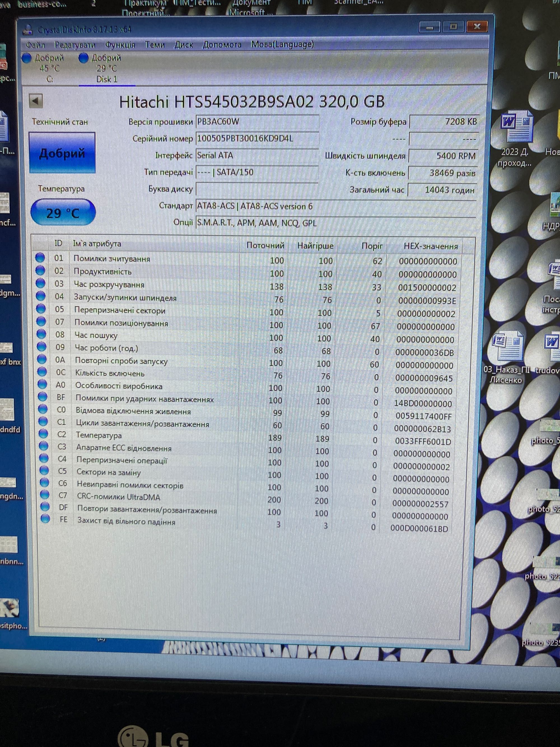Open the Теми menu
Viewport: 560px width, 747px height.
click(155, 45)
